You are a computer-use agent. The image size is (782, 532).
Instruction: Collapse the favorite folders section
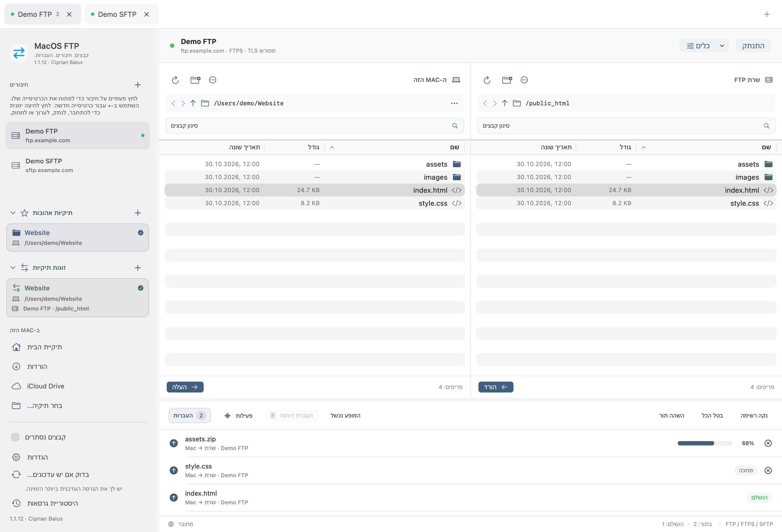13,213
